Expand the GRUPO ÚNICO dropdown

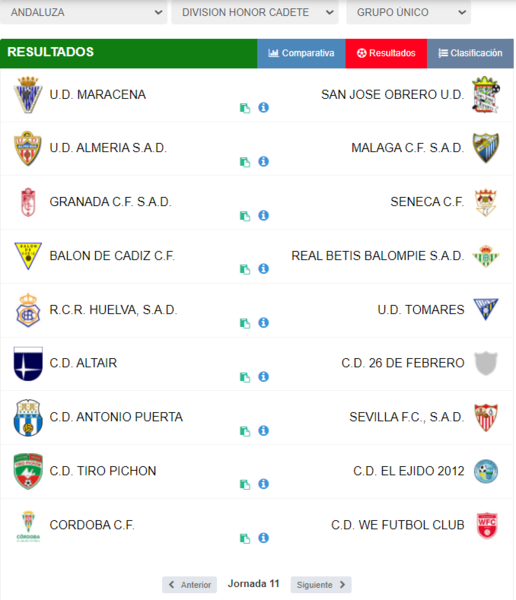pyautogui.click(x=408, y=12)
